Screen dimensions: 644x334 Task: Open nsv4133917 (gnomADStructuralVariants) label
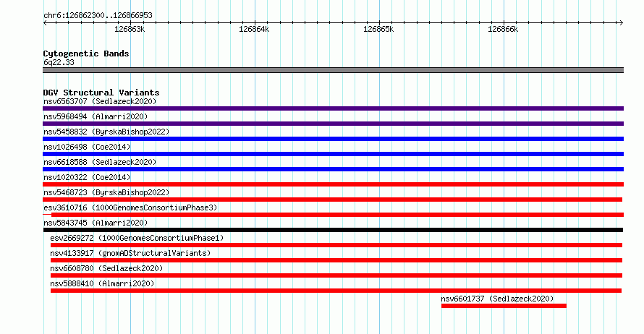[x=130, y=253]
